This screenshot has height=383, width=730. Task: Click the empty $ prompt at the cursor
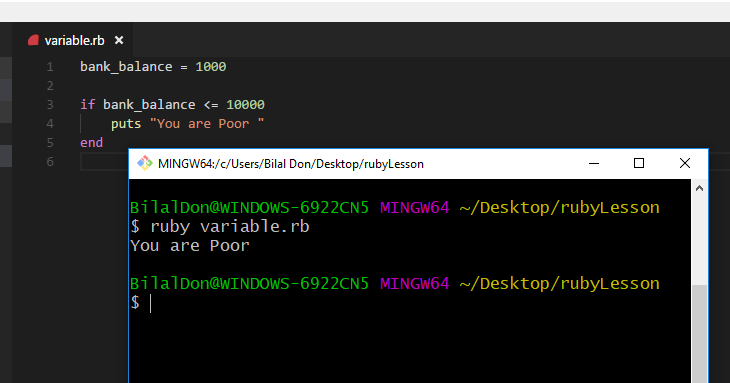pyautogui.click(x=141, y=303)
